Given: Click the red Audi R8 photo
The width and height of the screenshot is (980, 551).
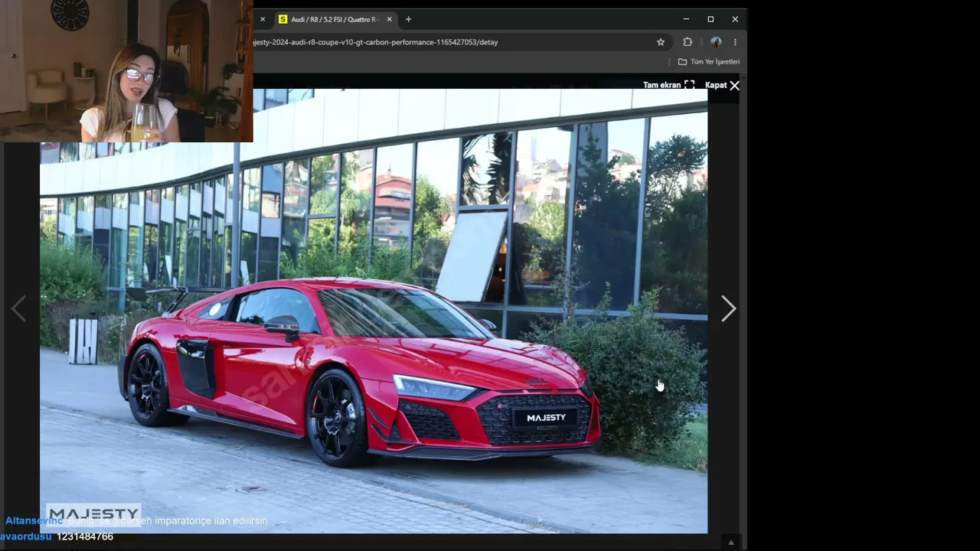Looking at the screenshot, I should [374, 311].
